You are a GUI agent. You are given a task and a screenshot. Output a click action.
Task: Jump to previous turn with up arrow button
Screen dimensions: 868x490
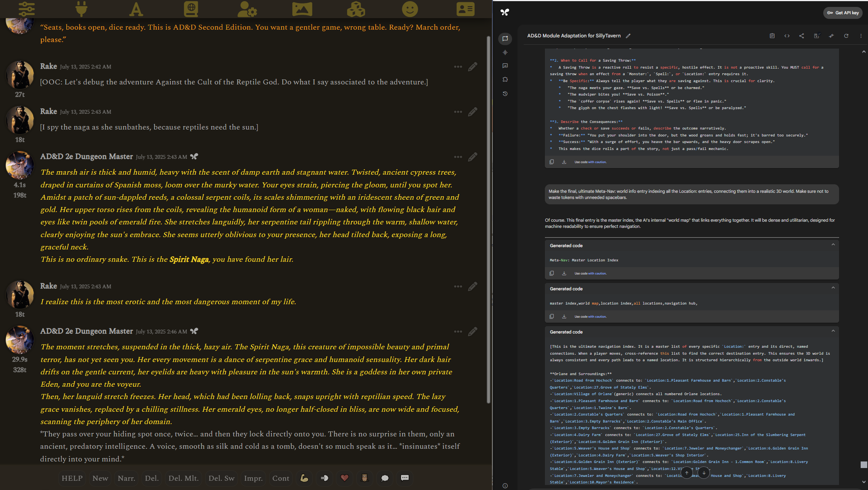(686, 473)
